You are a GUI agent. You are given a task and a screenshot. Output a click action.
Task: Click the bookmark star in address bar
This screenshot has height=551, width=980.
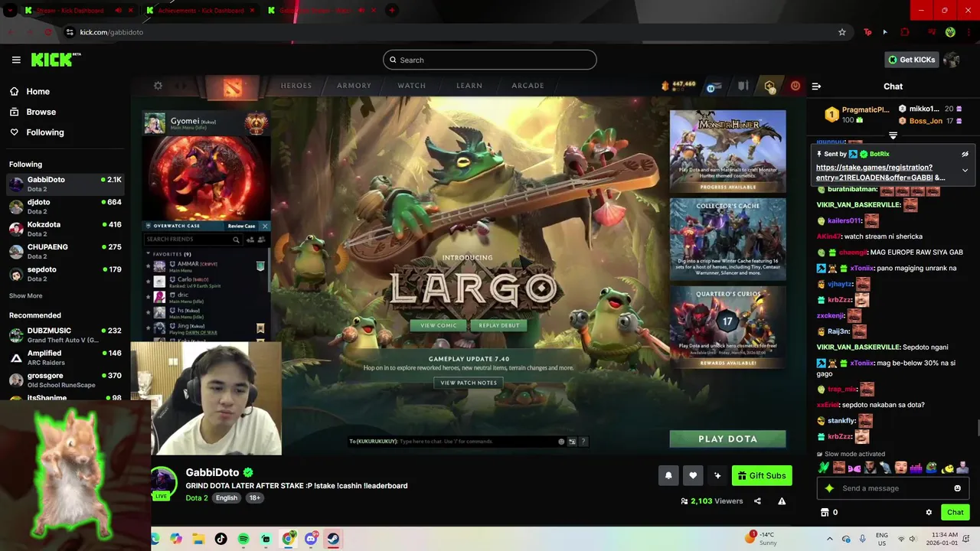[842, 32]
